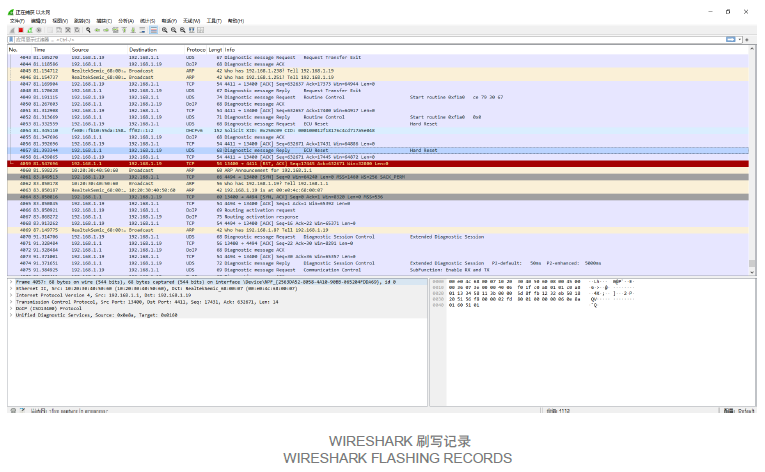Expand the Transmission Control Protocol node
This screenshot has width=765, height=472.
click(x=11, y=302)
